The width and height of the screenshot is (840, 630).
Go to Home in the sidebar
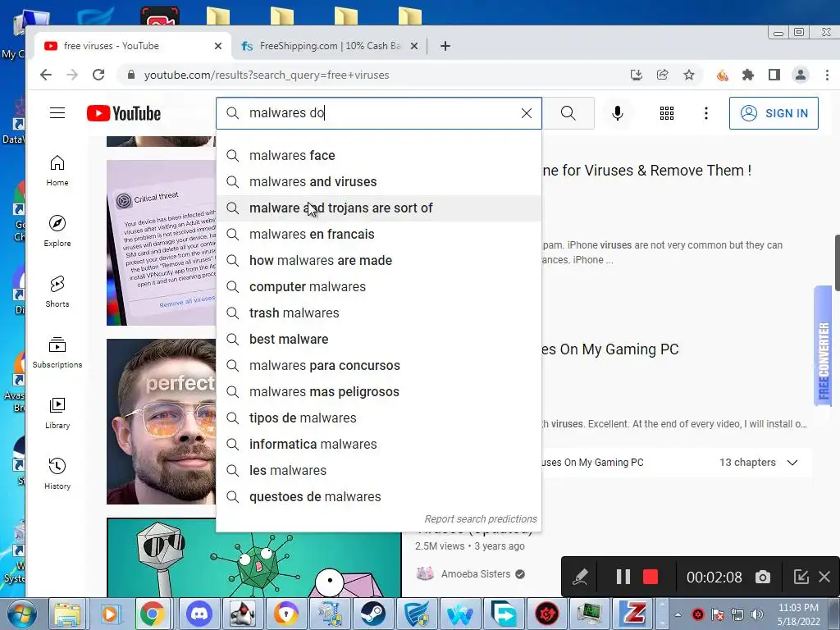click(57, 171)
